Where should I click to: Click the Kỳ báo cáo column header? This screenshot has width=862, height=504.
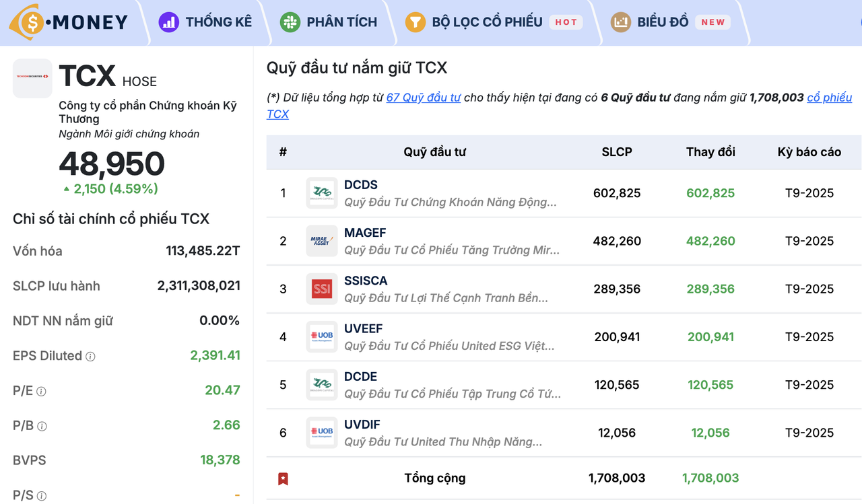809,152
